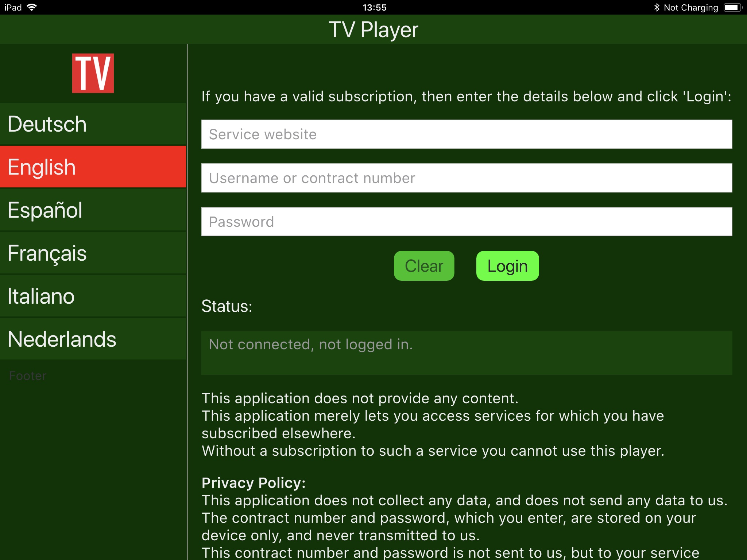Tap the faint Footer label

coord(28,376)
